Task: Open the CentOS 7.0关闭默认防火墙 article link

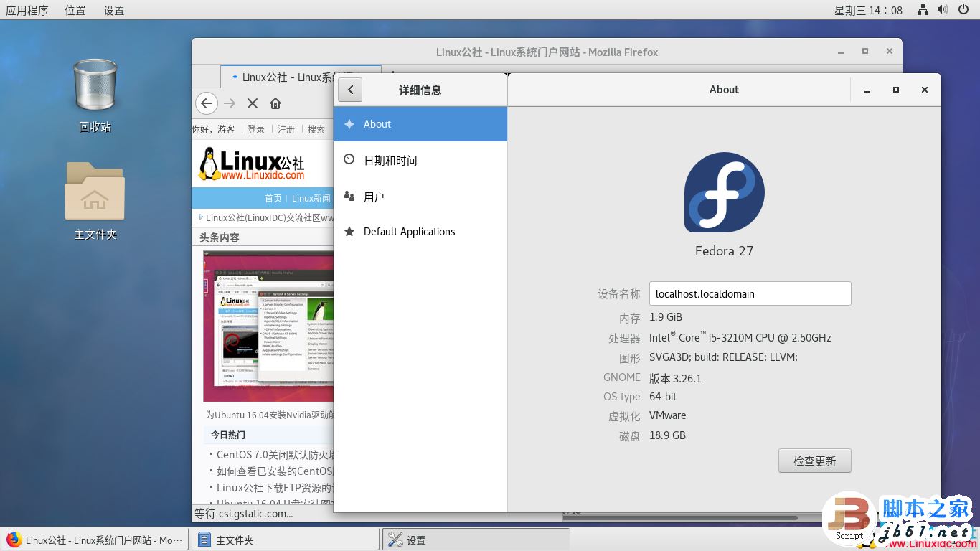Action: click(275, 454)
